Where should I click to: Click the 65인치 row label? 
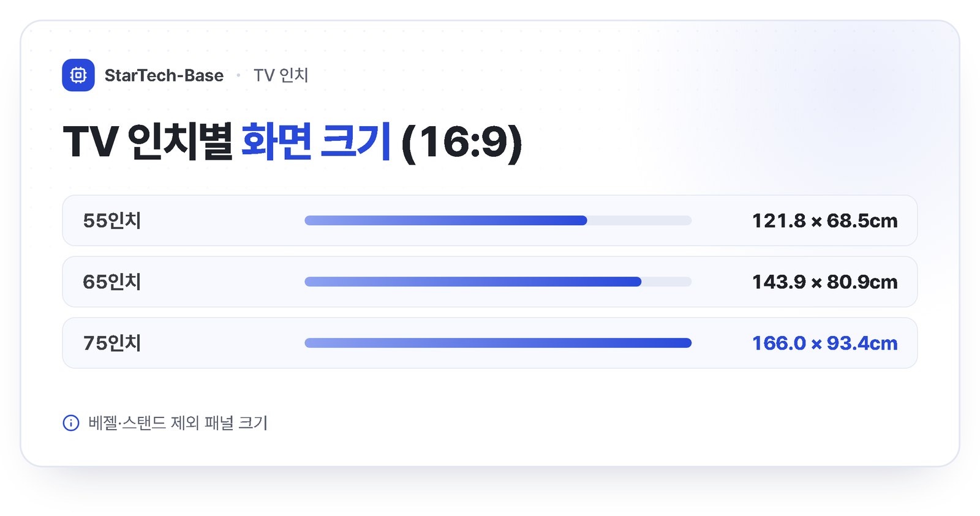112,282
